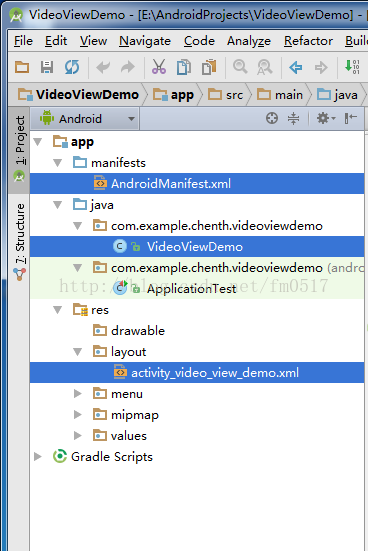Click the Back navigation arrow
Viewport: 368px width, 551px height.
(x=296, y=67)
